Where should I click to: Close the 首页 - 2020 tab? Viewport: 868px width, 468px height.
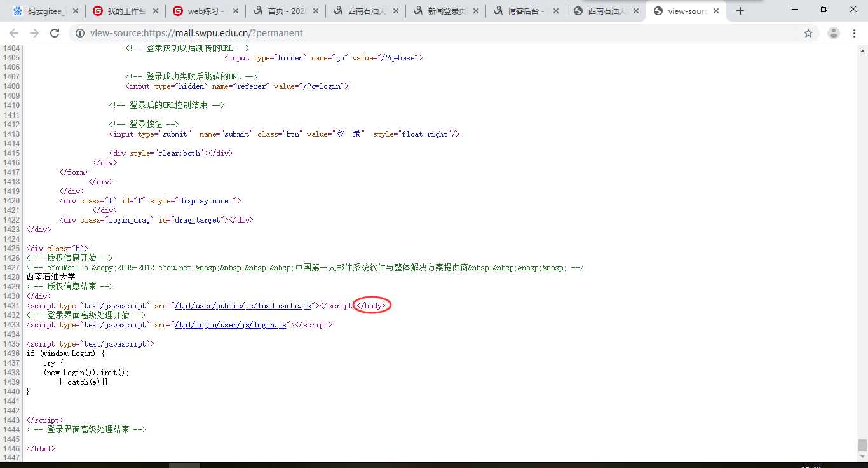click(316, 11)
